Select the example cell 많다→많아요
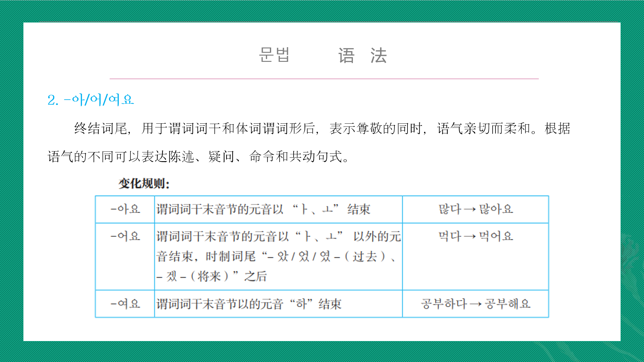Viewport: 644px width, 362px height. coord(476,209)
